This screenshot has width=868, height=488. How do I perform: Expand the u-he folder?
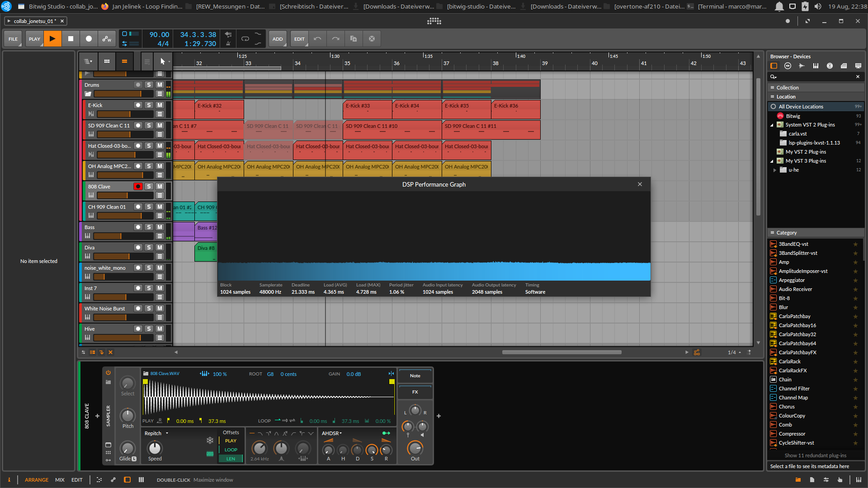pos(774,170)
